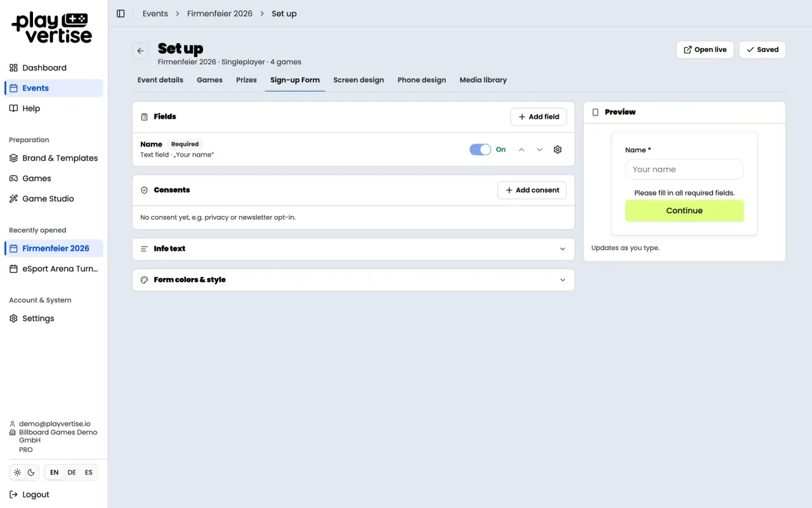The height and width of the screenshot is (508, 812).
Task: Open Game Studio page
Action: [54, 199]
